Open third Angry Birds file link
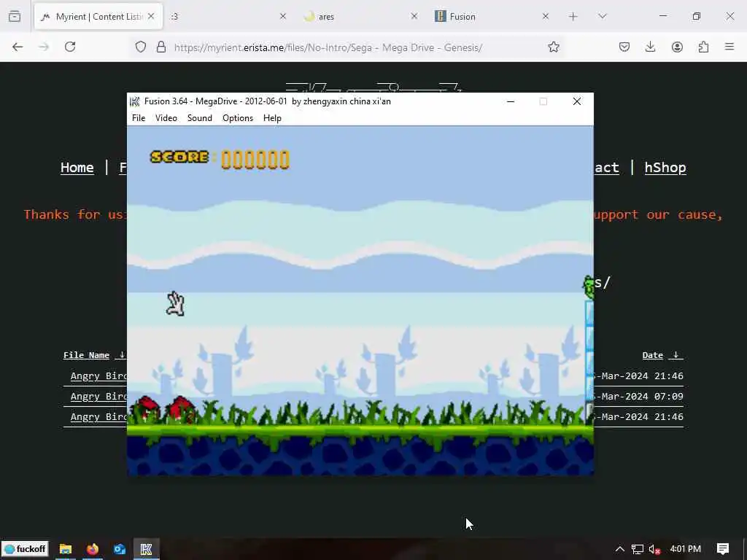 [98, 417]
